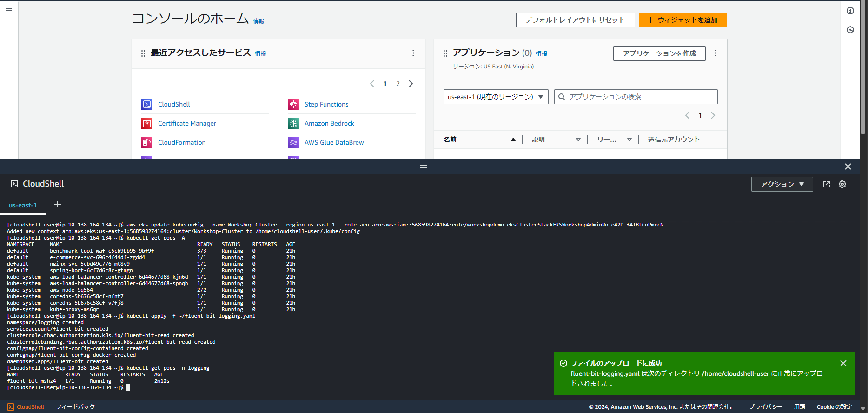Open Applications widget three-dot menu
This screenshot has width=868, height=413.
[716, 53]
